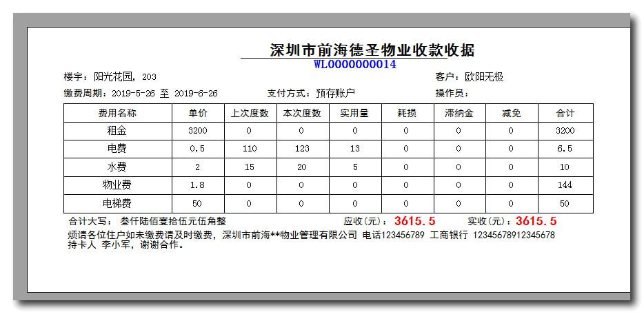Click the water fee unit price 2

pos(197,167)
